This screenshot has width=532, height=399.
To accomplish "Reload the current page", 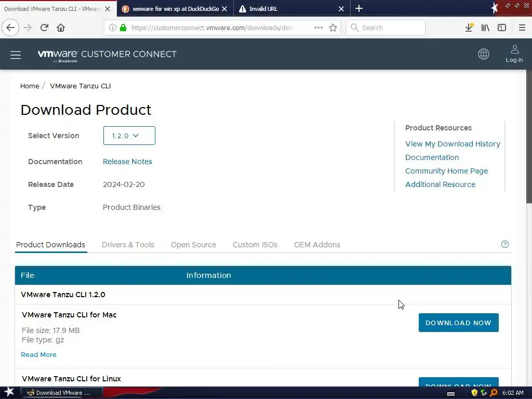I will point(44,28).
